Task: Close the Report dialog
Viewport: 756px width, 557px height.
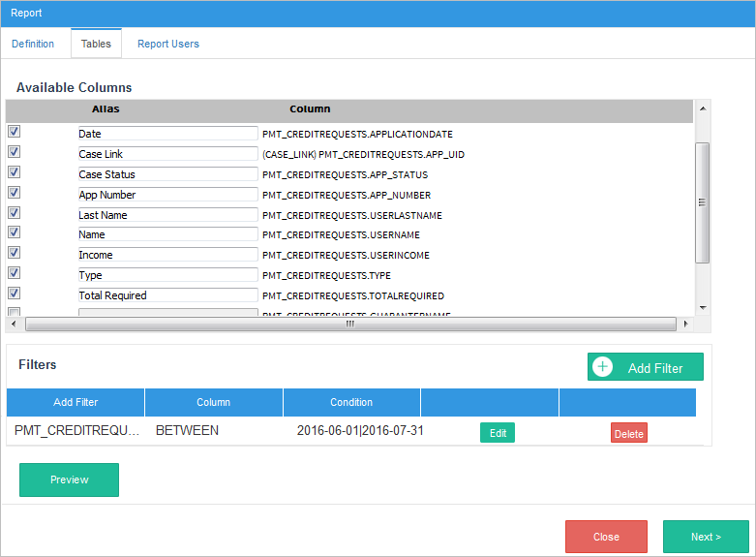Action: tap(606, 537)
